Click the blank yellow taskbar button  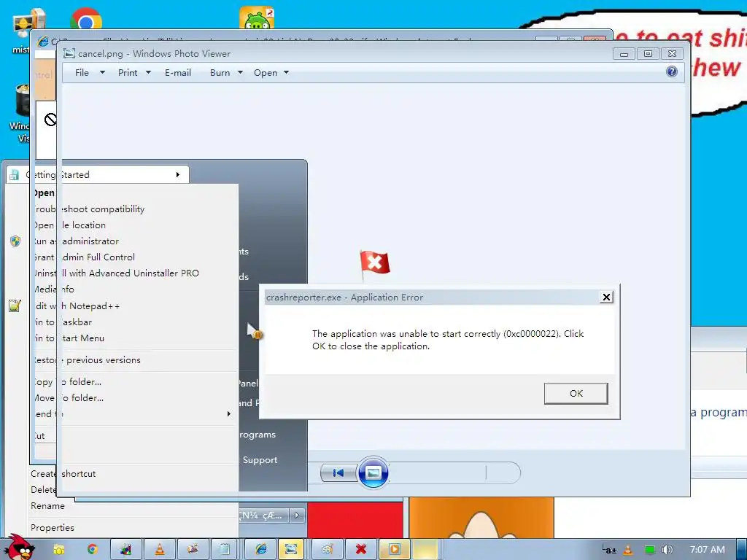click(425, 550)
